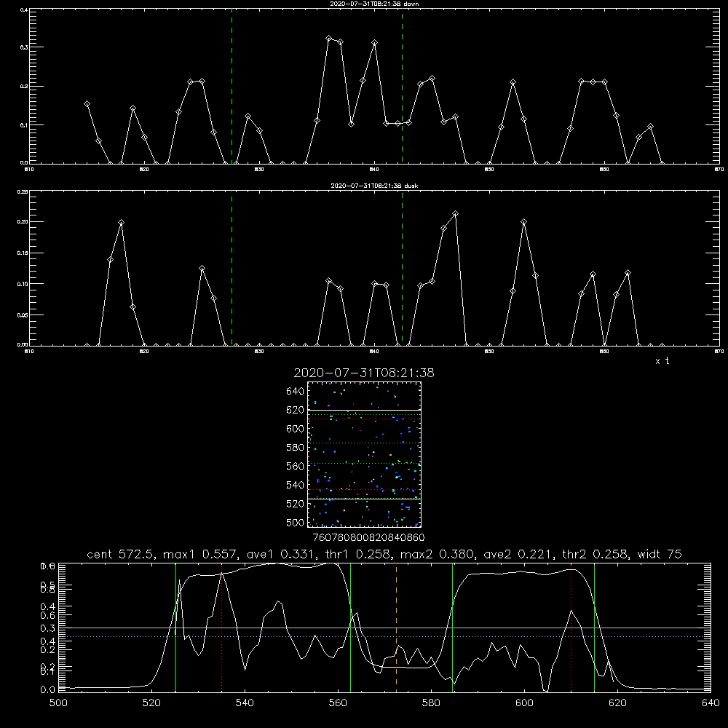Image resolution: width=728 pixels, height=728 pixels.
Task: Click the dawn plot peak diamond at x 840
Action: [375, 43]
